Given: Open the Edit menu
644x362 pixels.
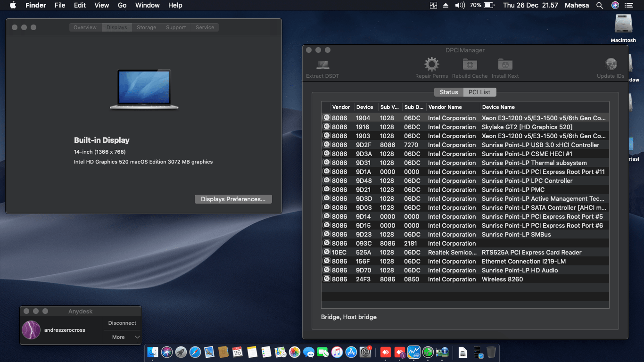Looking at the screenshot, I should point(80,5).
